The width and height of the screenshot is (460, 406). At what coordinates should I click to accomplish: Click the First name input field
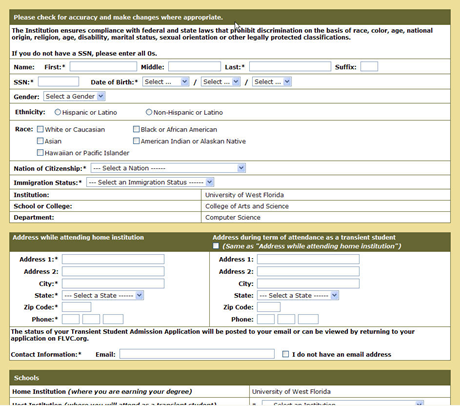[103, 66]
